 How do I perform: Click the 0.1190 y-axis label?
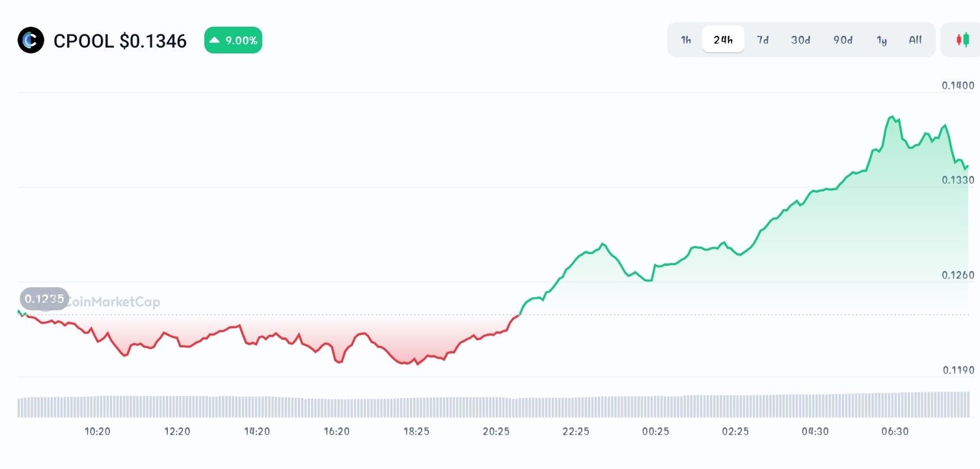[958, 370]
